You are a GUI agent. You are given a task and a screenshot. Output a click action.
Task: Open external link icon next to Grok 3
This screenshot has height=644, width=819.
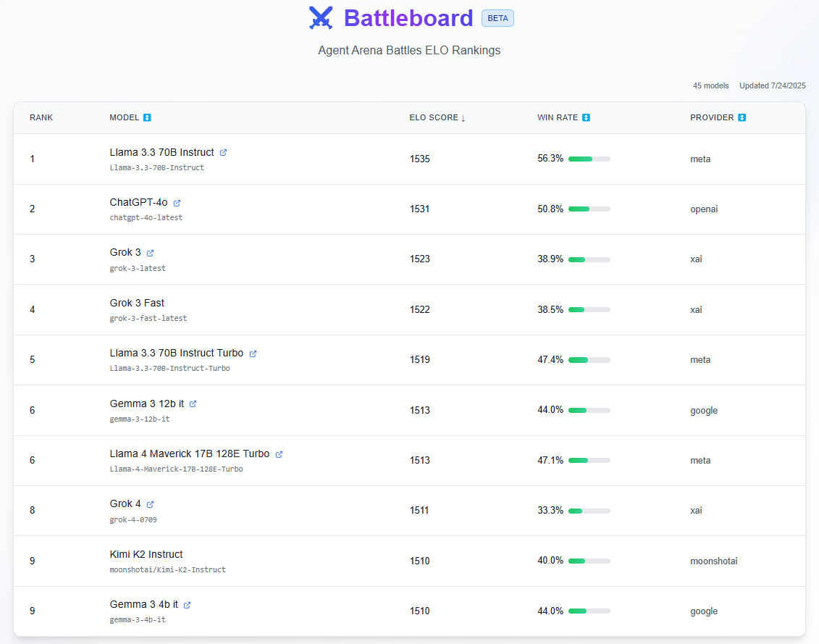click(x=150, y=253)
